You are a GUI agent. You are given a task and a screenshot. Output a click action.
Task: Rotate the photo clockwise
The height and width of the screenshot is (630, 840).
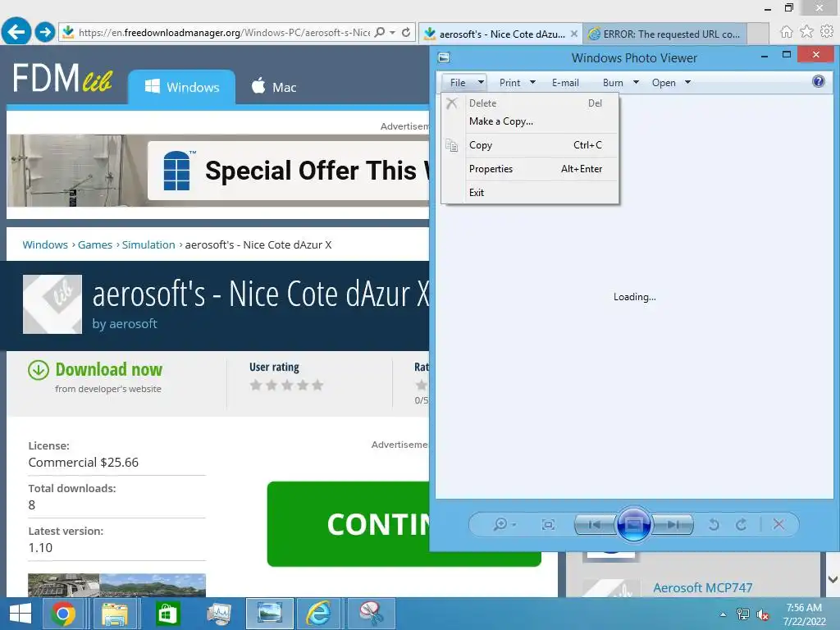coord(741,524)
